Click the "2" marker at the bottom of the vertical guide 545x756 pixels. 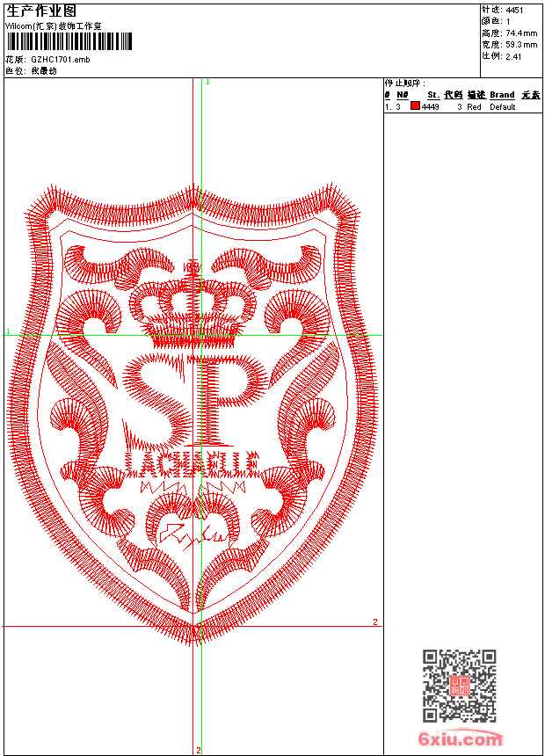pos(199,751)
